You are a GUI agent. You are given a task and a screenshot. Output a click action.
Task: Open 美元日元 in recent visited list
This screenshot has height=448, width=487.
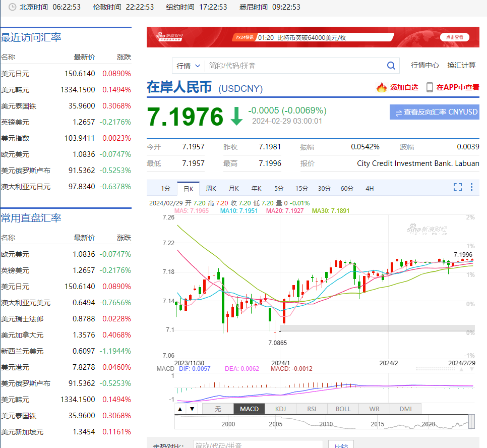pyautogui.click(x=15, y=74)
